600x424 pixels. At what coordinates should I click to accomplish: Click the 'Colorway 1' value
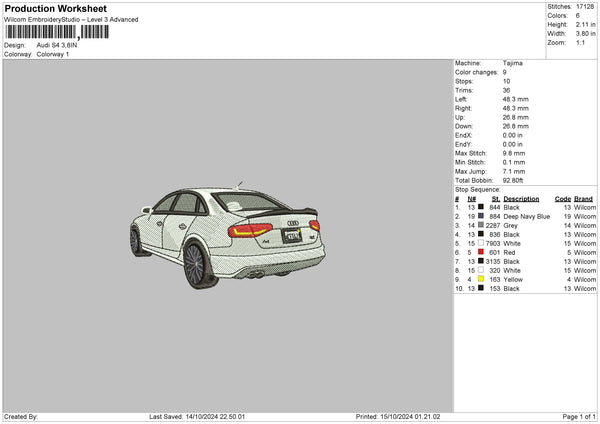53,54
